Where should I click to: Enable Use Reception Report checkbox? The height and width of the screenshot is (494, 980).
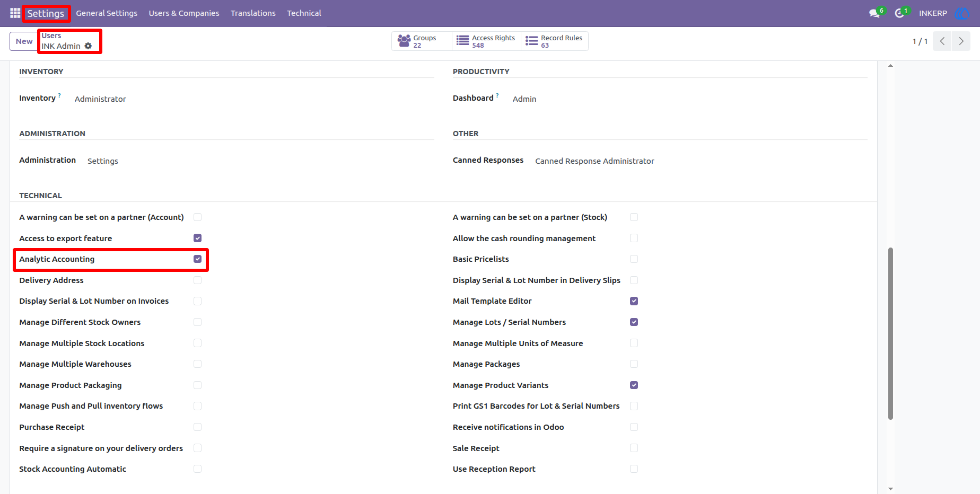tap(634, 469)
